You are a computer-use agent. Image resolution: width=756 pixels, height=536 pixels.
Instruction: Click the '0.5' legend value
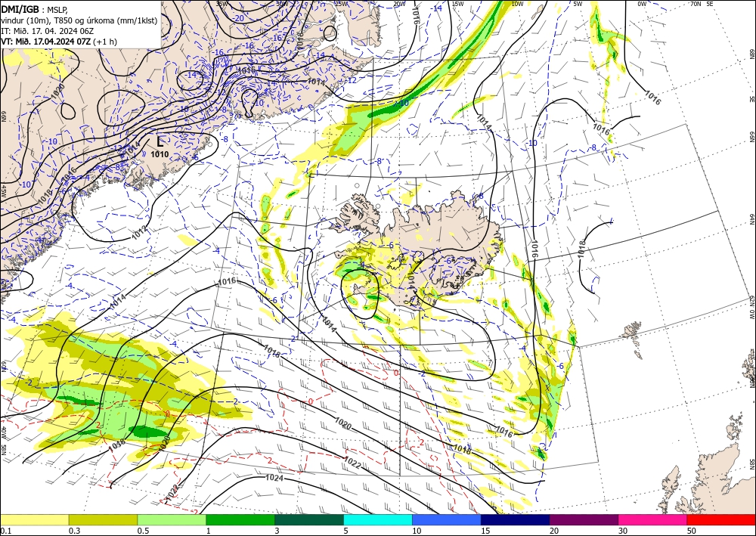pyautogui.click(x=143, y=531)
